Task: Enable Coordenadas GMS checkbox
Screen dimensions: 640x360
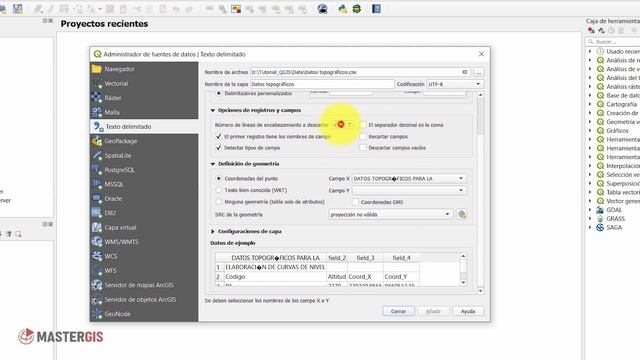Action: [x=356, y=202]
